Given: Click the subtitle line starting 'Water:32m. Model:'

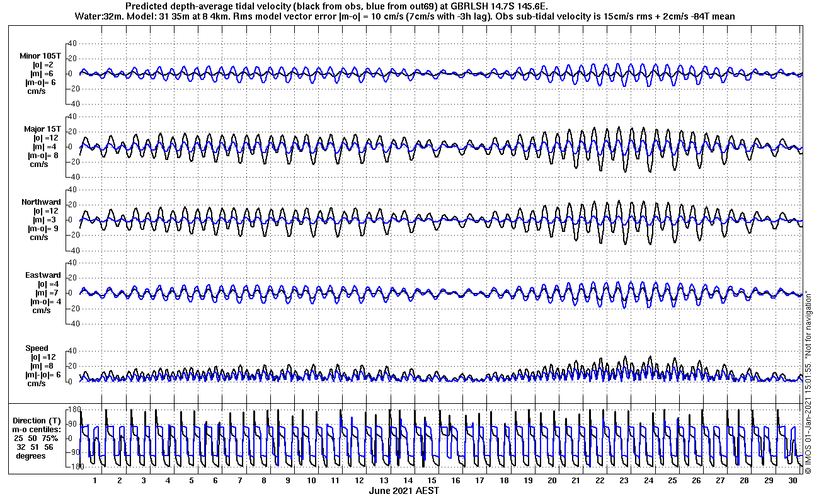Looking at the screenshot, I should tap(404, 16).
